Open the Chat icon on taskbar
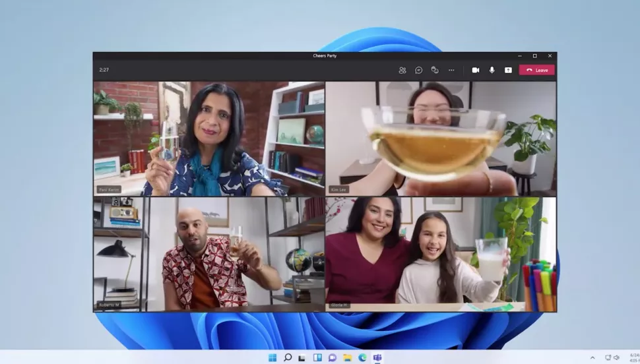 pos(333,357)
